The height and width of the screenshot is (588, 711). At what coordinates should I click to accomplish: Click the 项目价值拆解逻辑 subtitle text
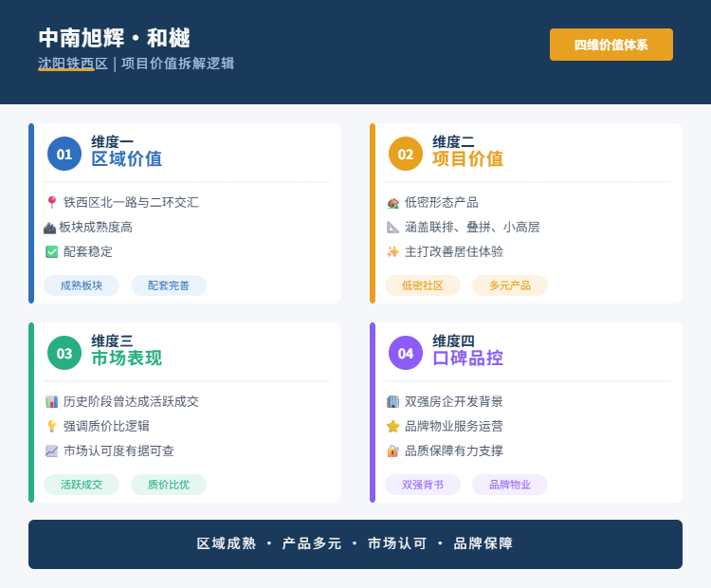pyautogui.click(x=178, y=64)
